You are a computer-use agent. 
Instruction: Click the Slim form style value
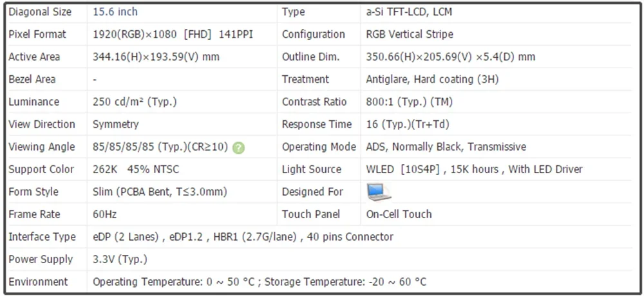(x=160, y=192)
